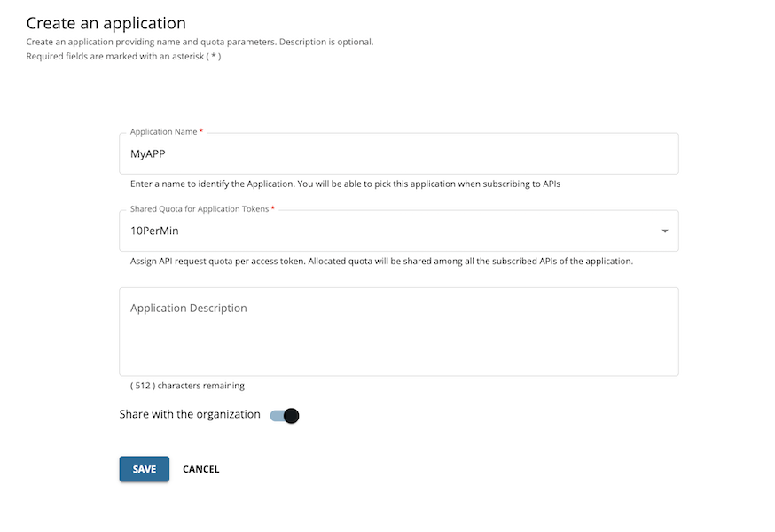Click the Shared Quota value 10PerMin
775x532 pixels.
click(x=151, y=231)
